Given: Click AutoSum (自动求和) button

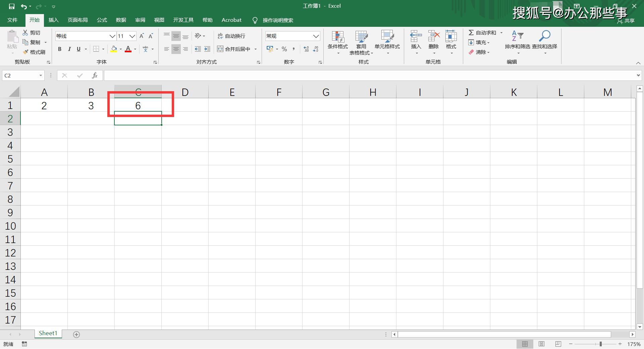Looking at the screenshot, I should (x=482, y=33).
